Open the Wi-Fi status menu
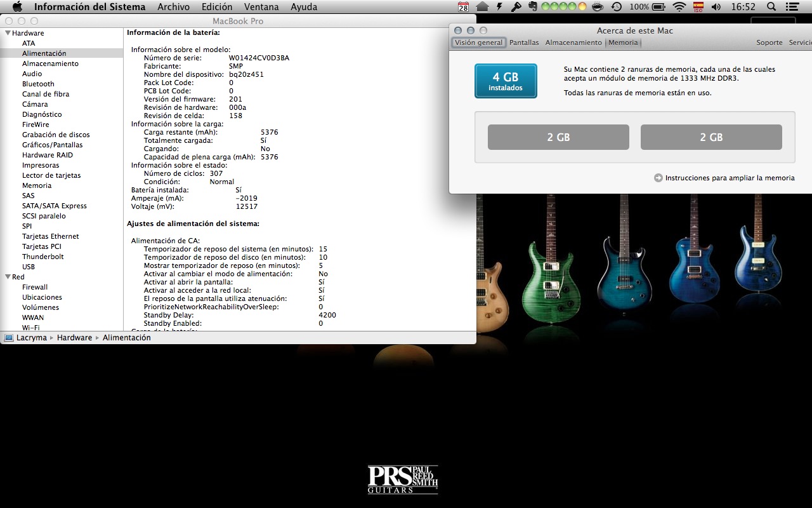Viewport: 812px width, 508px height. [x=679, y=7]
